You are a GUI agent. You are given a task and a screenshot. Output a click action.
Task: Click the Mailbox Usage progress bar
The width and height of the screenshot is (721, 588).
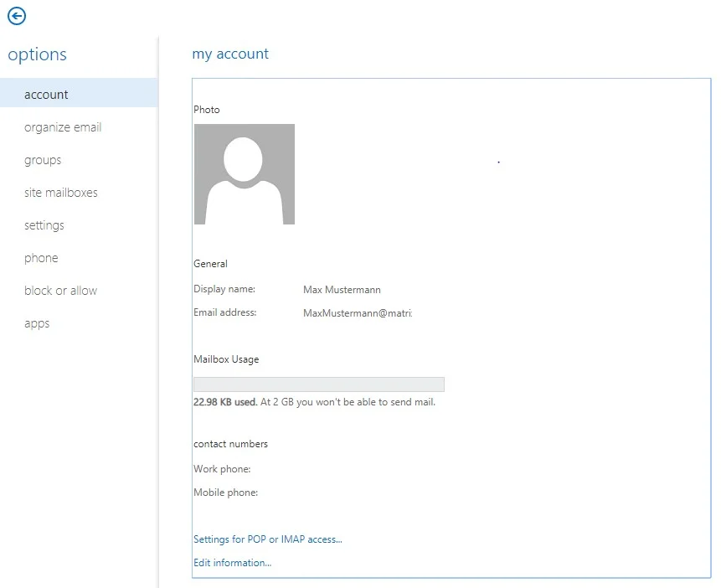[319, 384]
